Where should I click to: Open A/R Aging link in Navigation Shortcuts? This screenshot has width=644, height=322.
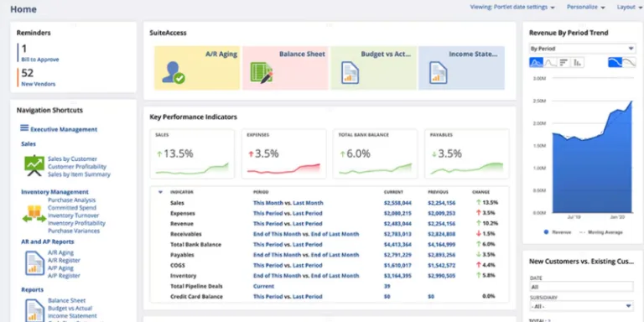[x=60, y=252]
